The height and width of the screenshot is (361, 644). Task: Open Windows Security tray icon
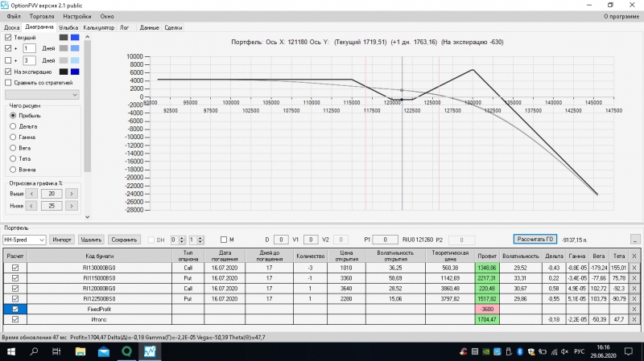click(x=531, y=351)
